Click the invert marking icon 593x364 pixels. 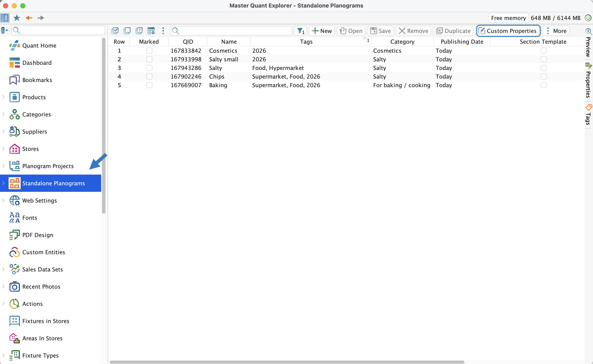point(139,31)
